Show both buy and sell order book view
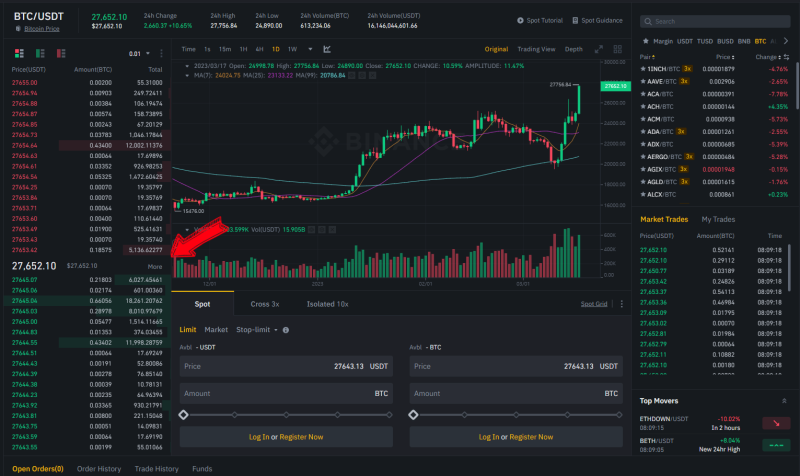The image size is (800, 476). [x=19, y=53]
